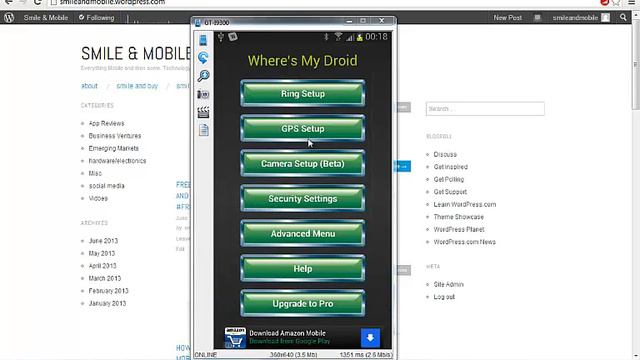Toggle the Following button in admin bar

click(97, 18)
